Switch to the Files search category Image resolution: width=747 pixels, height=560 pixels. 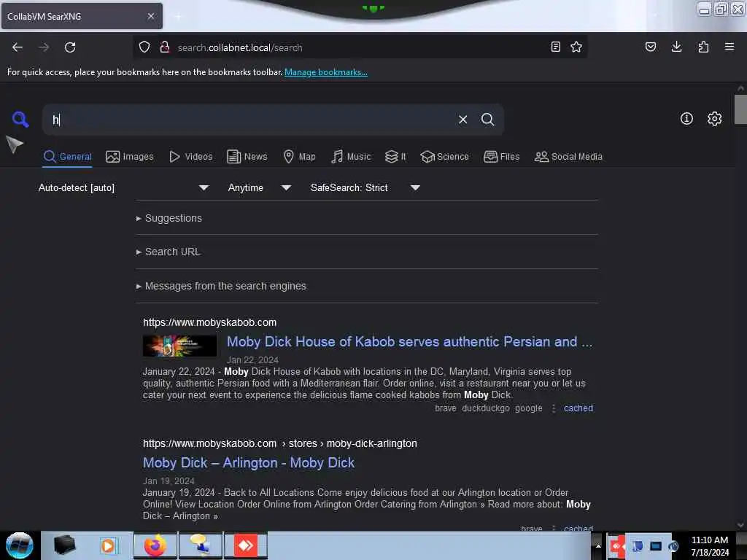[502, 157]
